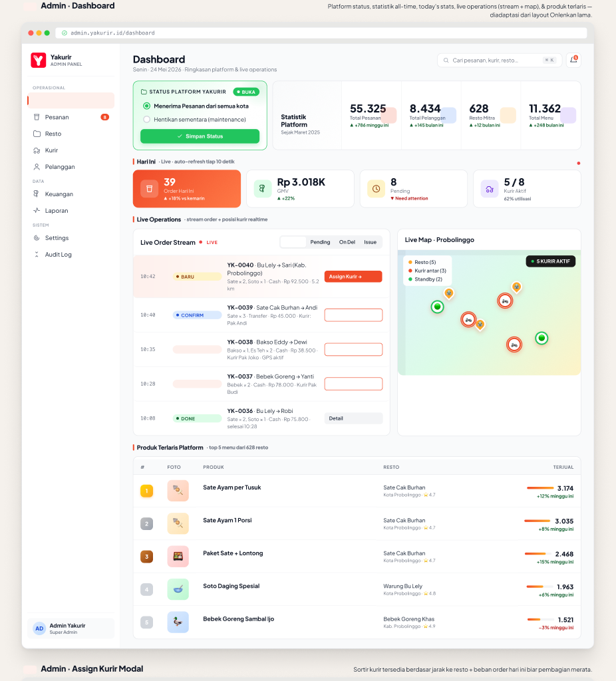This screenshot has height=681, width=616.
Task: Click the Soto Daging Spesial product thumbnail
Action: [178, 589]
